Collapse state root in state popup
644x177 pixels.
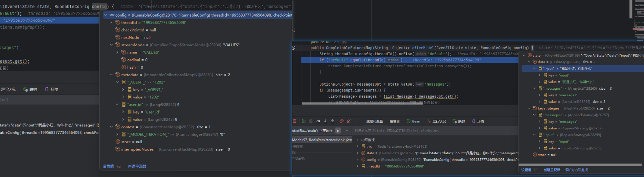click(524, 55)
